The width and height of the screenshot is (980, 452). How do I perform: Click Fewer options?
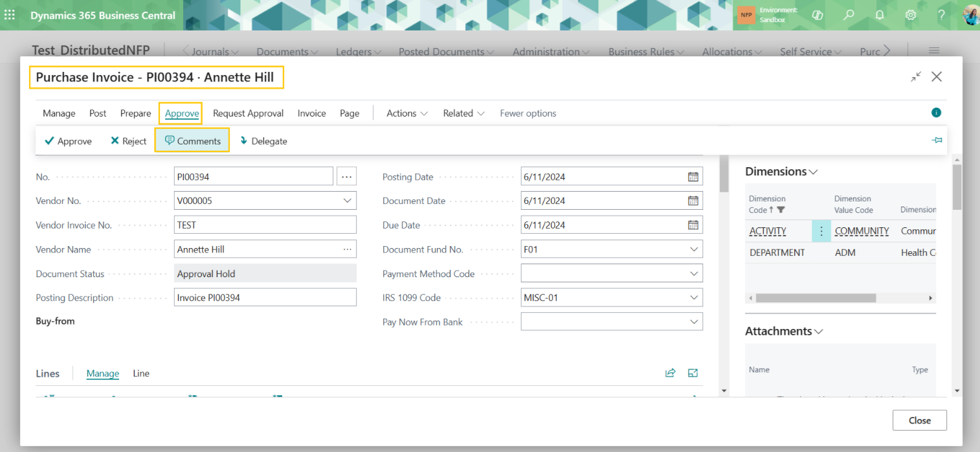(528, 113)
